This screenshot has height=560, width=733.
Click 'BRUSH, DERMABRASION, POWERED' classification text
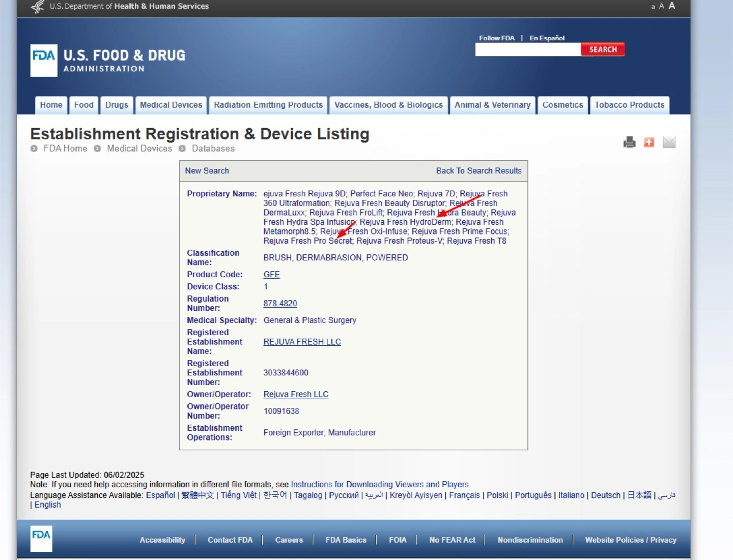tap(335, 258)
